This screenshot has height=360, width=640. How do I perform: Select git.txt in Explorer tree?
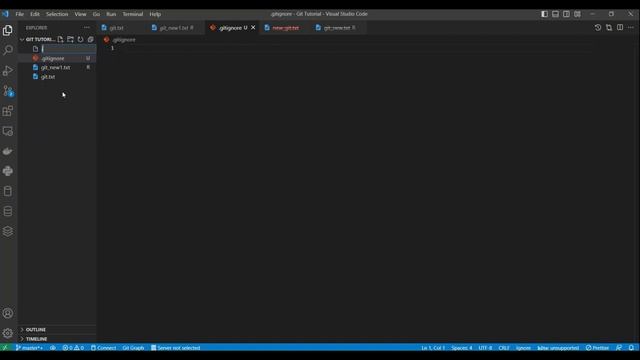click(x=57, y=77)
